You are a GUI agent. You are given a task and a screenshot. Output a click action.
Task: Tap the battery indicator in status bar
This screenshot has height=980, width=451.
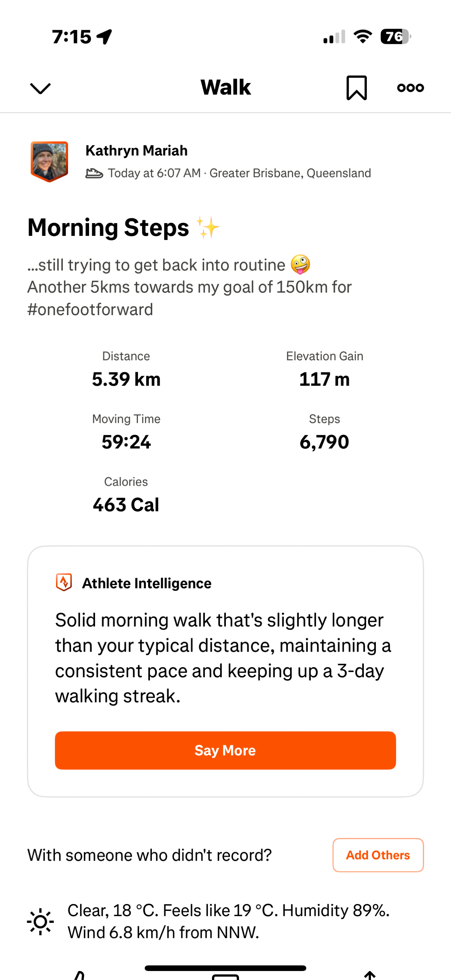[395, 37]
